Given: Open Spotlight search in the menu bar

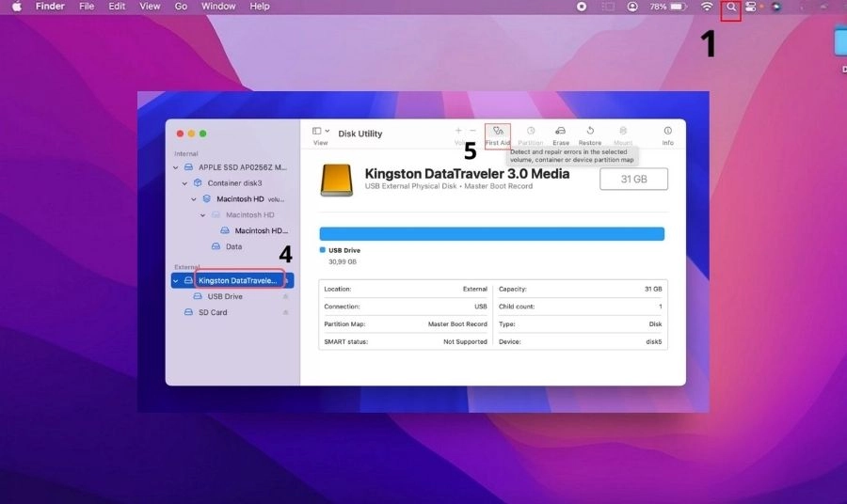Looking at the screenshot, I should [731, 7].
